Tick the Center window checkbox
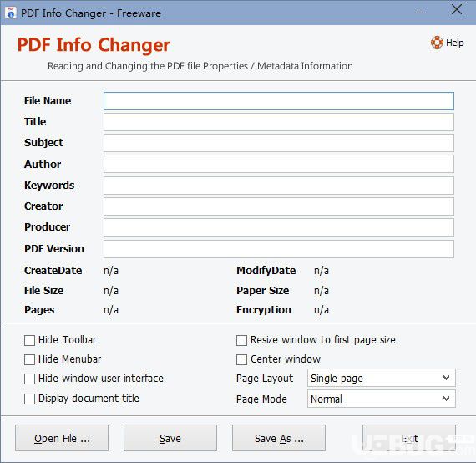Viewport: 476px width, 463px height. (x=241, y=359)
